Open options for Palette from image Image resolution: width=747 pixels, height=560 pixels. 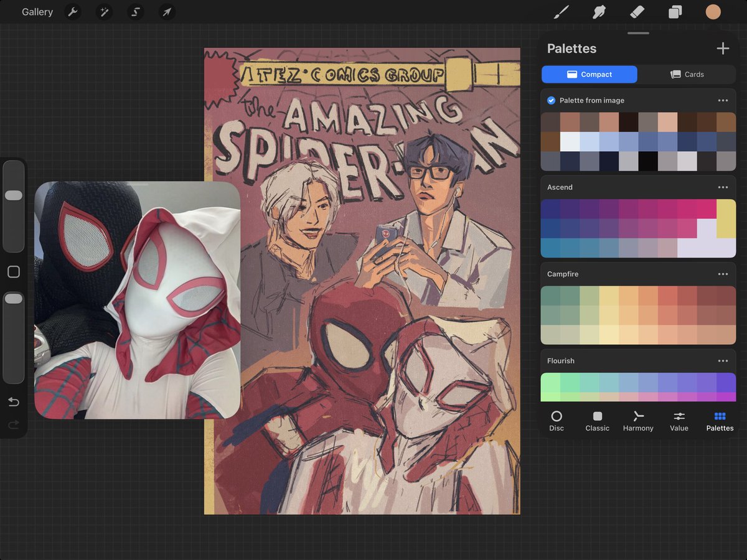[723, 100]
